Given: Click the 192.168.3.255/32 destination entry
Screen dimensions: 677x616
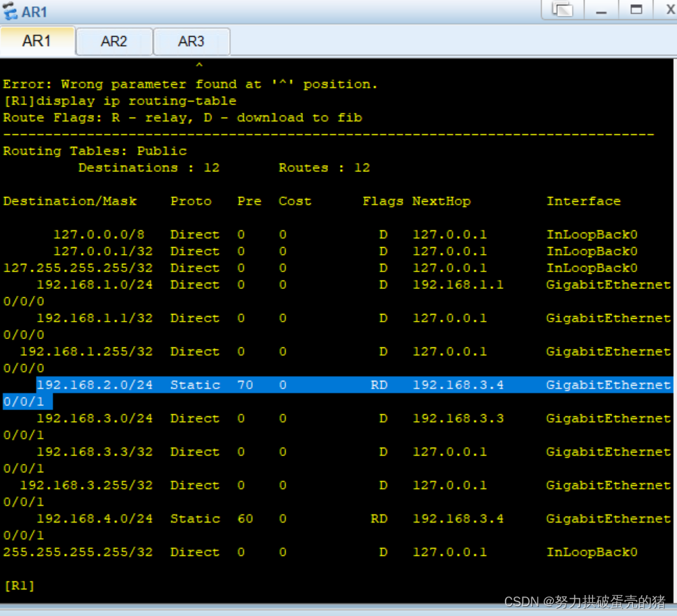Looking at the screenshot, I should [86, 486].
